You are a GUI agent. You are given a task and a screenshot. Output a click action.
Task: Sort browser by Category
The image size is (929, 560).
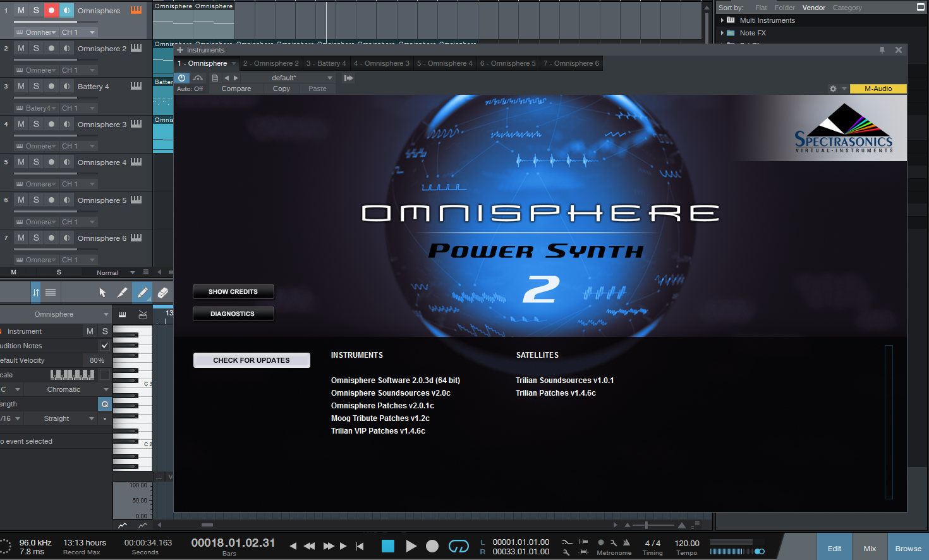(x=847, y=8)
